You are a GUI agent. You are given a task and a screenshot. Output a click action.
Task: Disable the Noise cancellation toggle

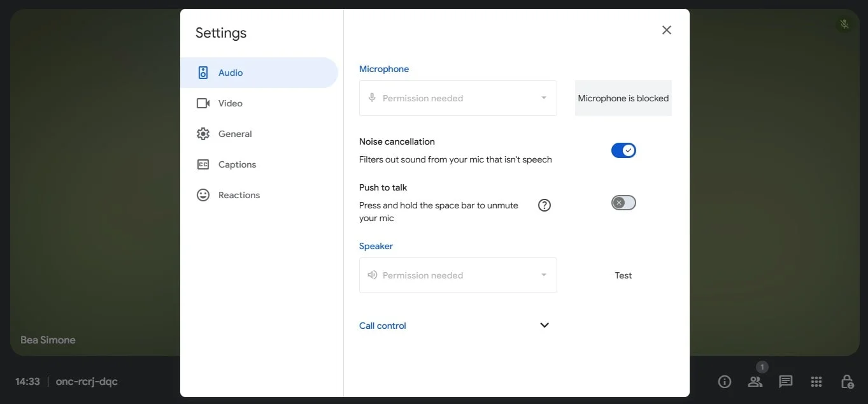(x=623, y=150)
